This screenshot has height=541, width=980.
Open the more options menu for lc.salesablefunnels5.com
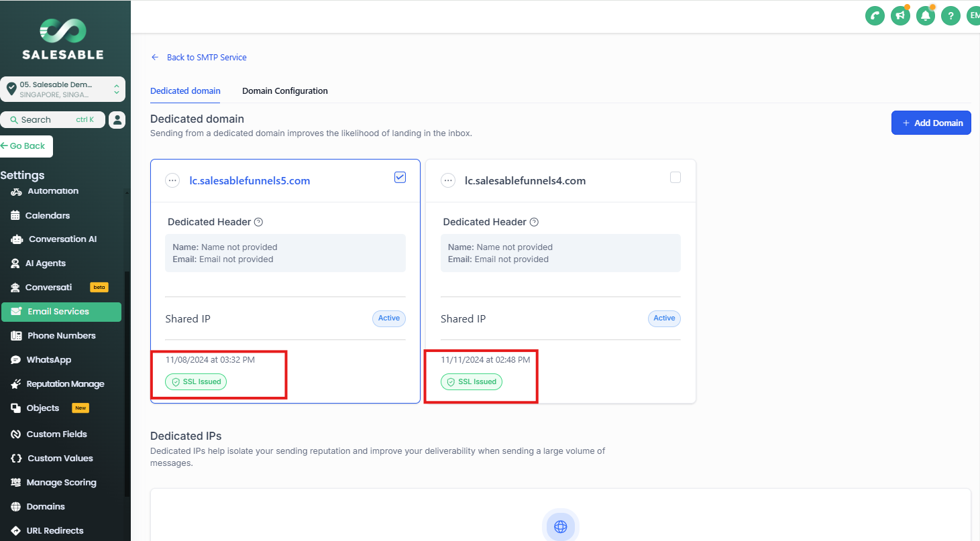pos(172,180)
